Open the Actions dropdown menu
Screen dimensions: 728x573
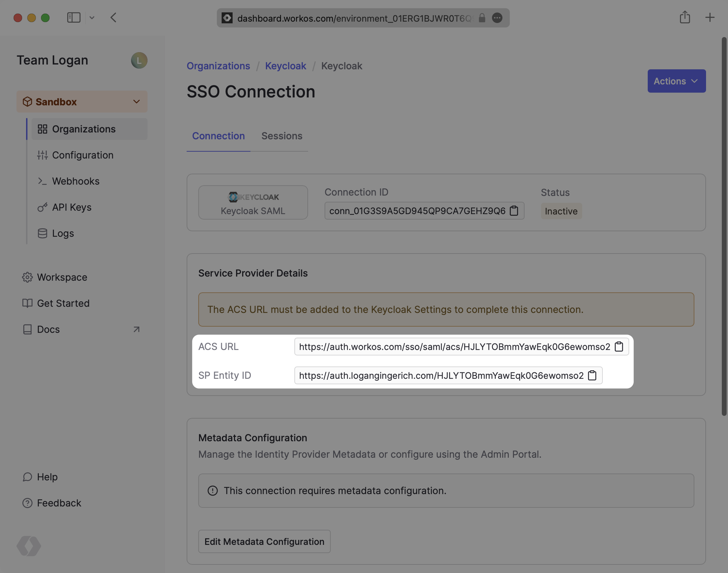click(x=676, y=81)
